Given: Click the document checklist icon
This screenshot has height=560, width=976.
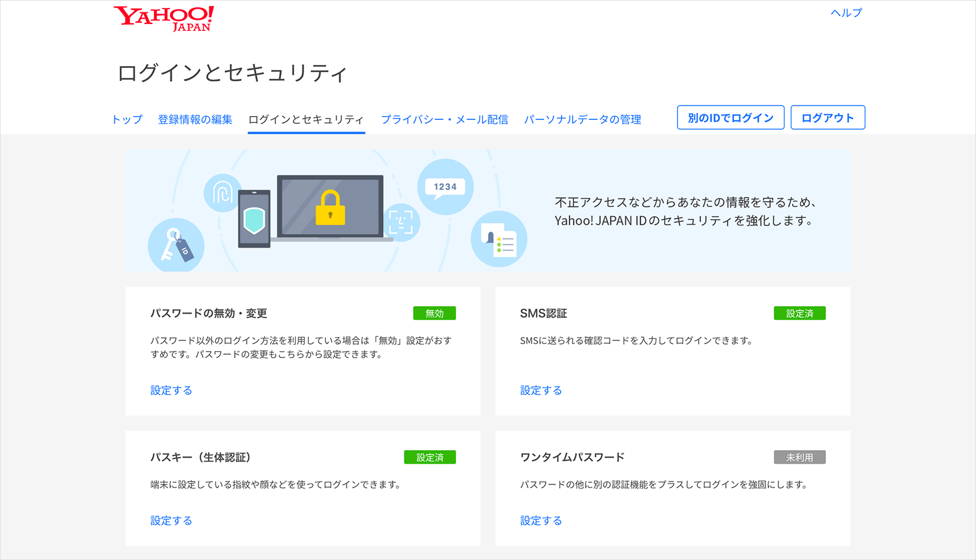Looking at the screenshot, I should (x=499, y=240).
